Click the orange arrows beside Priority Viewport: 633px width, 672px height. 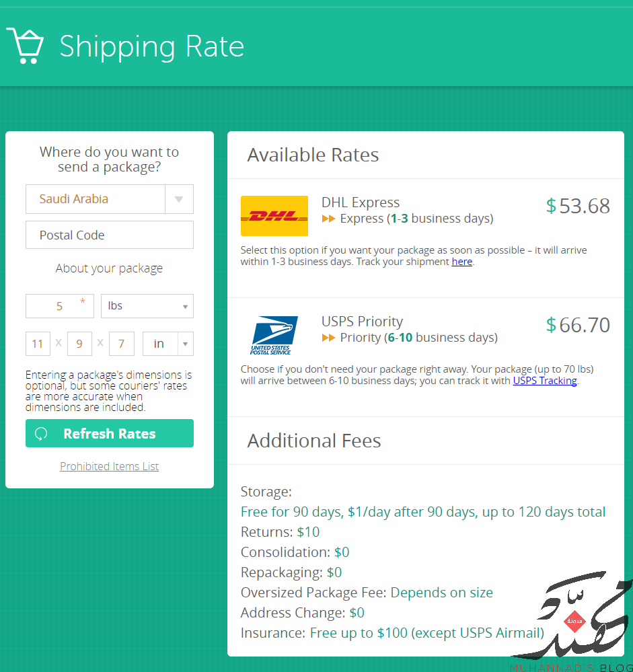coord(328,338)
